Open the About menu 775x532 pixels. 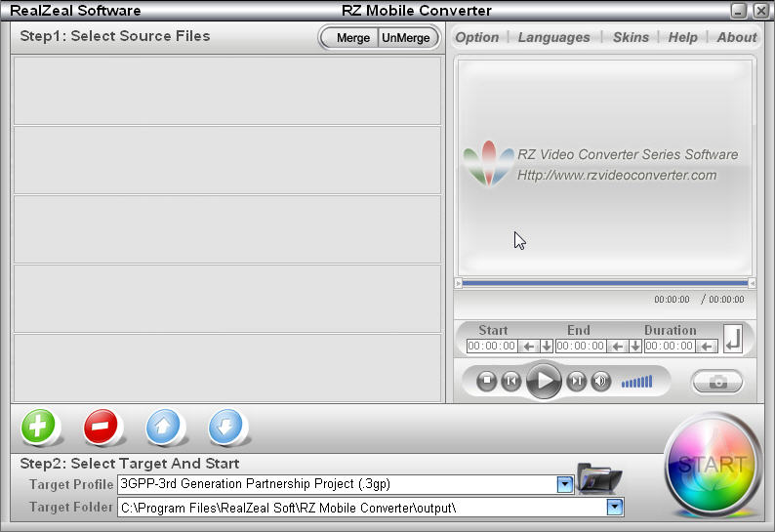(x=737, y=37)
